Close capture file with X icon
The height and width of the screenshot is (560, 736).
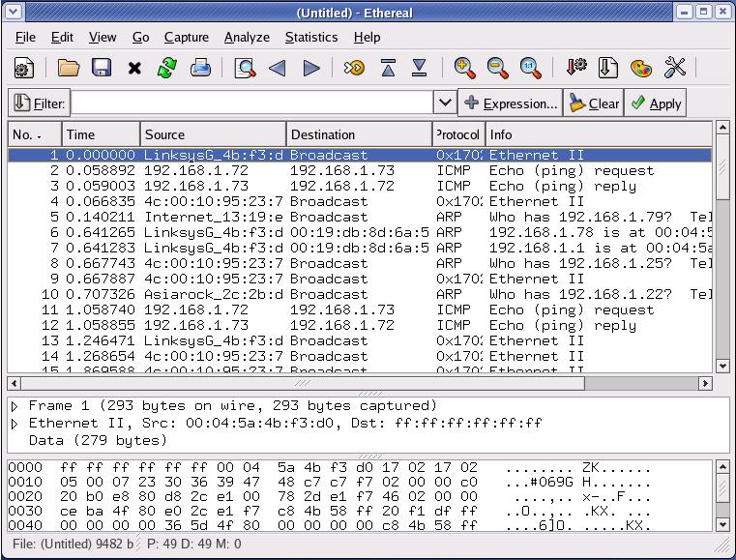134,69
